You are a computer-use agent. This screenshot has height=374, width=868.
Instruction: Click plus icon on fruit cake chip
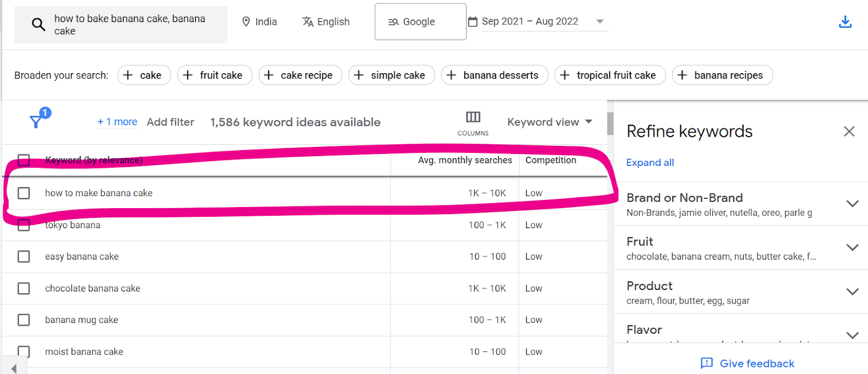point(188,75)
